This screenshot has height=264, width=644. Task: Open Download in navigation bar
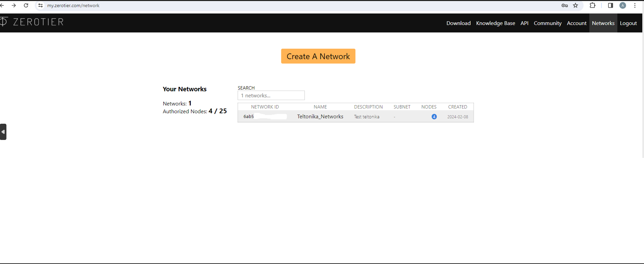(x=458, y=23)
